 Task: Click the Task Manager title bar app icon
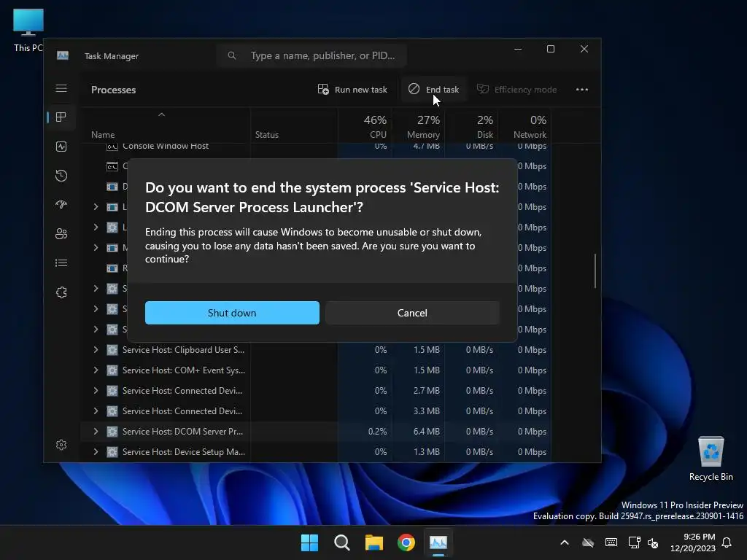[x=63, y=55]
